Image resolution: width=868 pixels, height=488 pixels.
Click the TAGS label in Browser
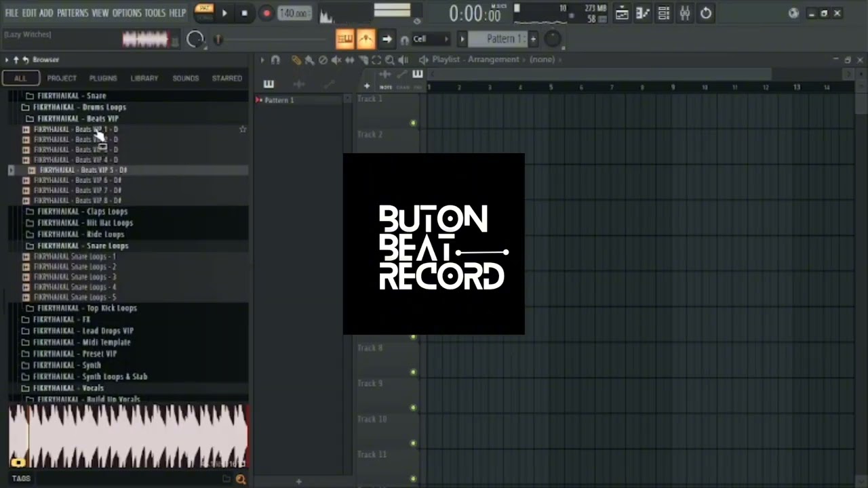21,479
